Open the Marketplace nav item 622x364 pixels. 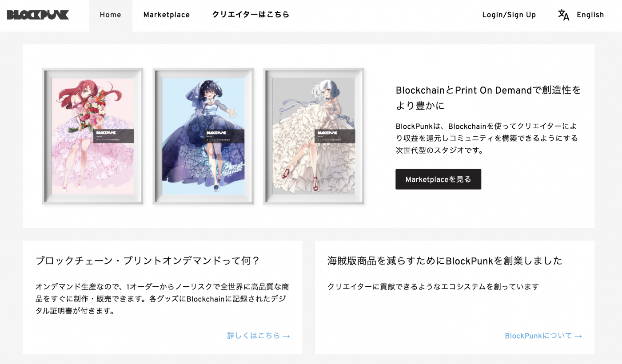(167, 15)
